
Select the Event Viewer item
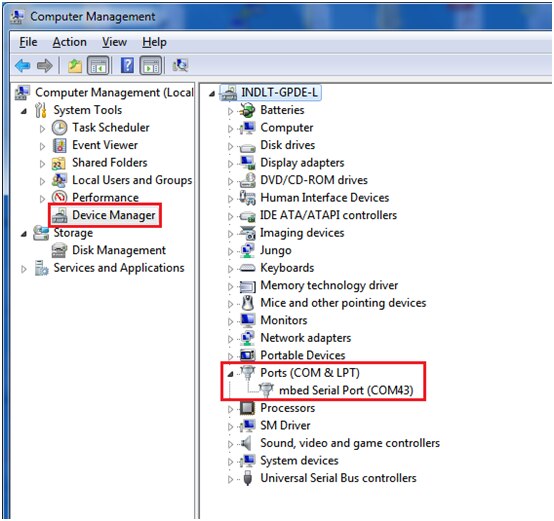[x=105, y=145]
